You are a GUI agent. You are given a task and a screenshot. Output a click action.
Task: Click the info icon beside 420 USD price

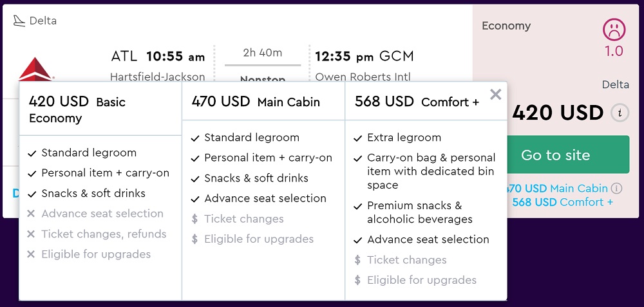(620, 113)
